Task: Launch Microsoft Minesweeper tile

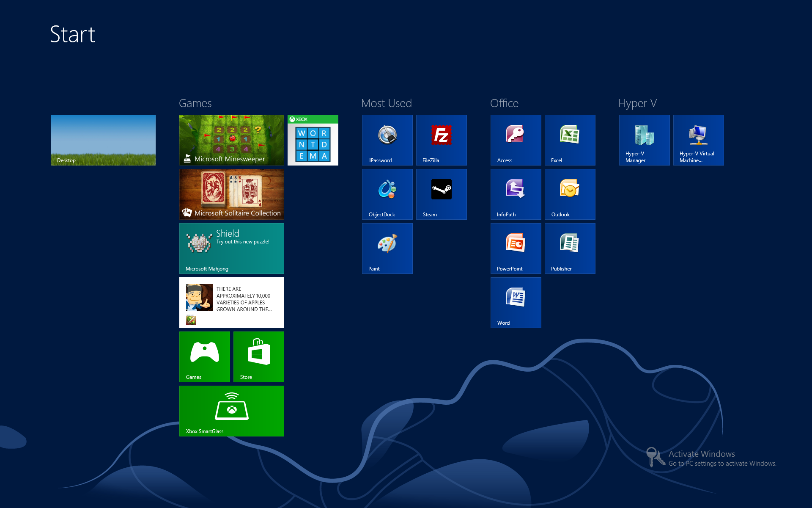Action: coord(232,140)
